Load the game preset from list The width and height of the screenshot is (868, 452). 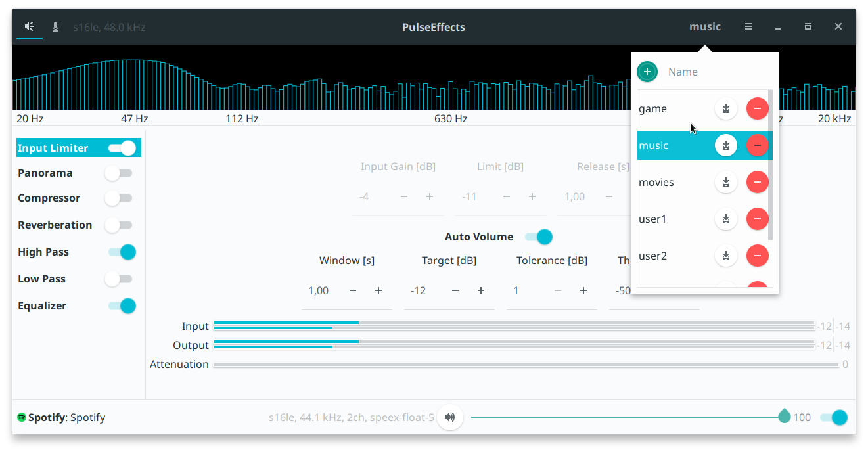pyautogui.click(x=652, y=109)
